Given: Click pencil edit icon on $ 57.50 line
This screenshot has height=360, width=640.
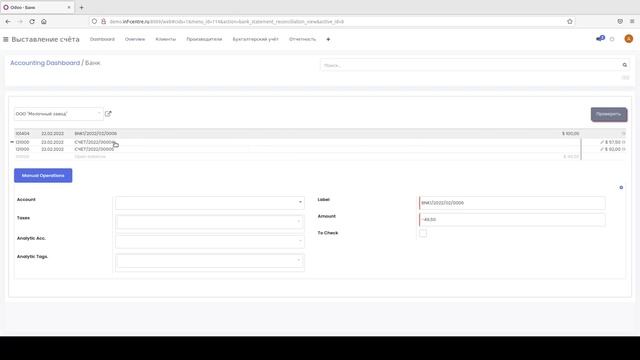Looking at the screenshot, I should pyautogui.click(x=602, y=142).
